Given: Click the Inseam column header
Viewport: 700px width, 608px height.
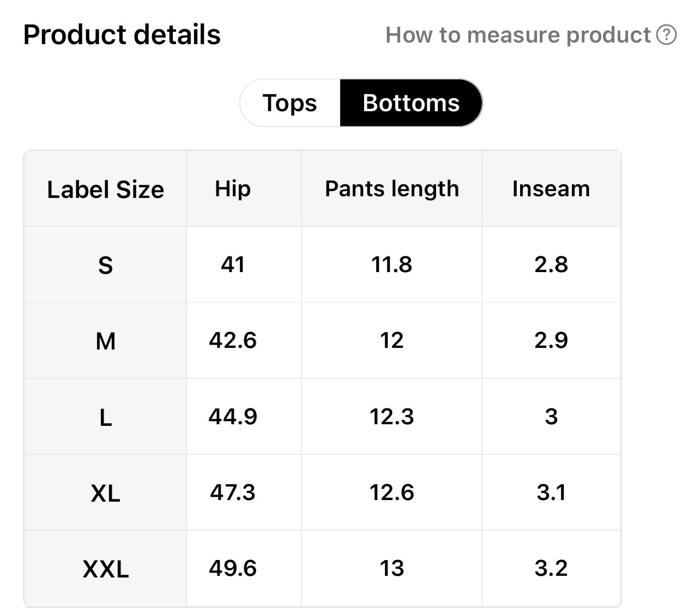Looking at the screenshot, I should tap(551, 189).
